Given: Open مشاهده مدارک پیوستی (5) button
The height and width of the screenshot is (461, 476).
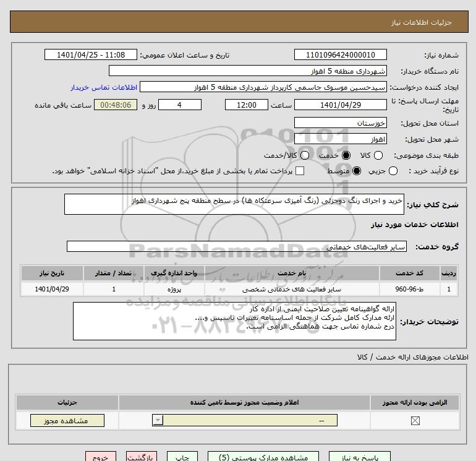Looking at the screenshot, I should pyautogui.click(x=263, y=456).
